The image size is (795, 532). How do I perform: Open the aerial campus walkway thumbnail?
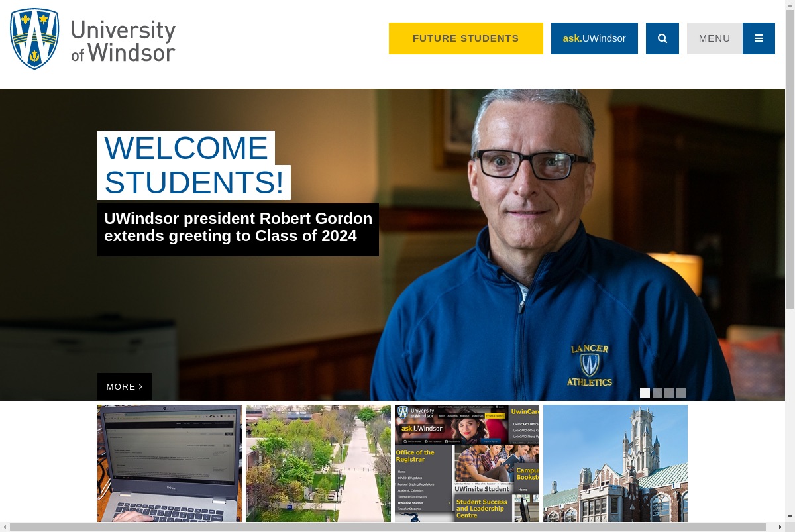(x=318, y=463)
